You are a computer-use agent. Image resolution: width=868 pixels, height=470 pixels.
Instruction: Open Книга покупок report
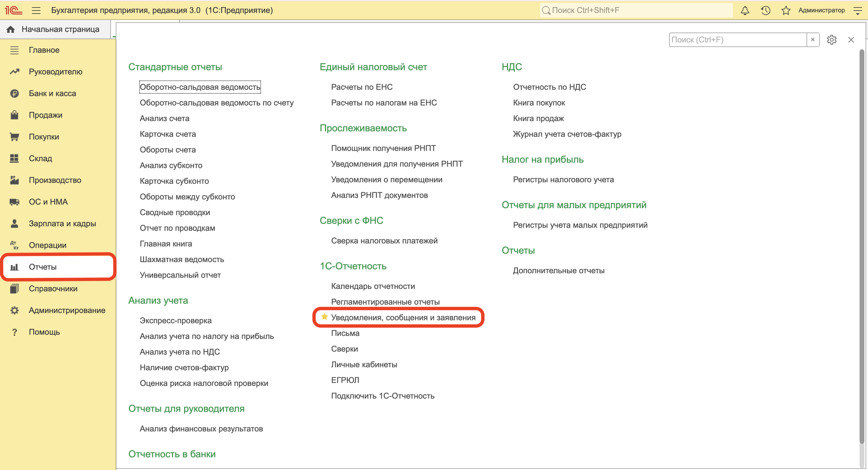pos(539,103)
